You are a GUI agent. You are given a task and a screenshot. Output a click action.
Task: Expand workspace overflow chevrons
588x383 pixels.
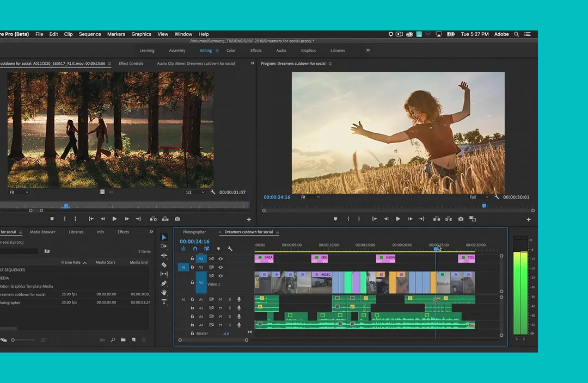[368, 50]
